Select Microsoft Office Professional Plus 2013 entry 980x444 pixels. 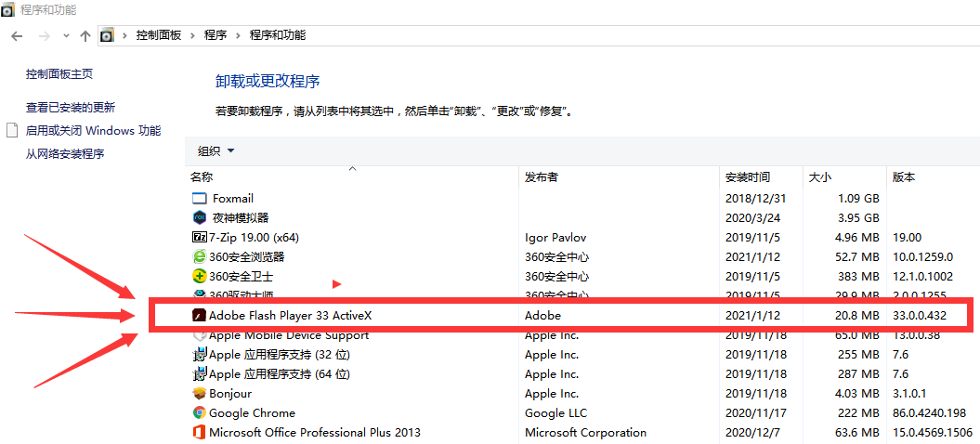click(315, 432)
